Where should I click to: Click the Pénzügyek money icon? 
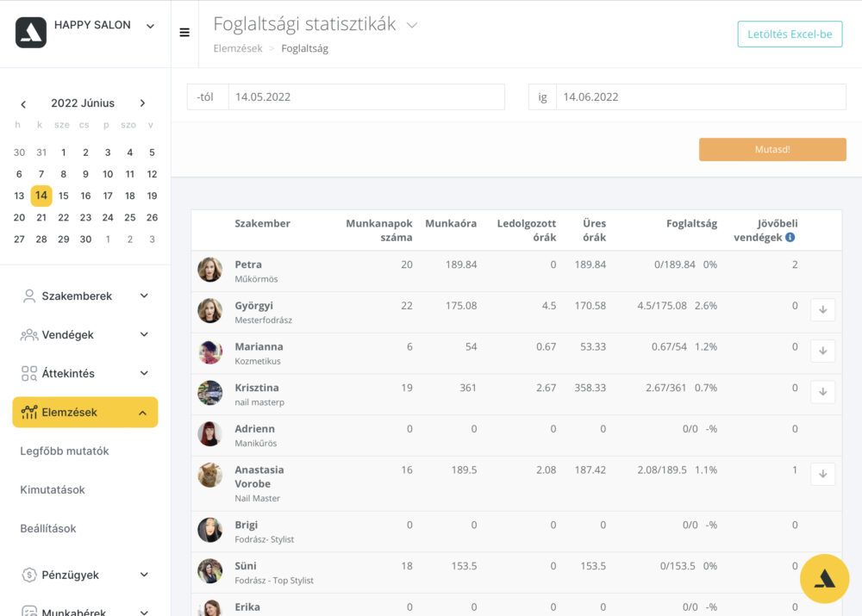pyautogui.click(x=29, y=575)
